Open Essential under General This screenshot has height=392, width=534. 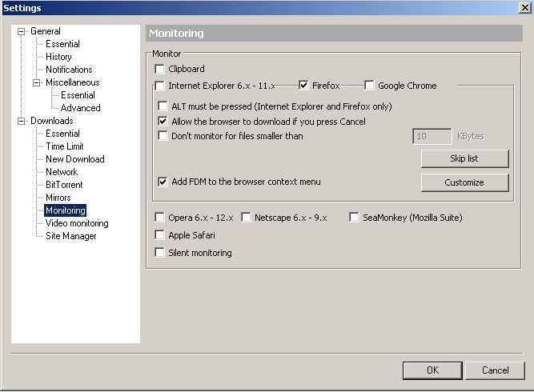(62, 44)
